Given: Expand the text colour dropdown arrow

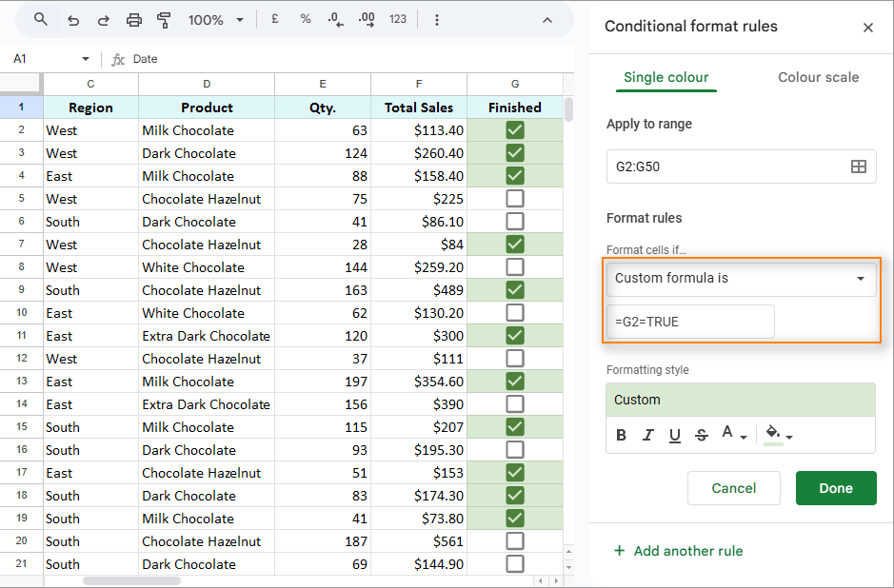Looking at the screenshot, I should (742, 435).
